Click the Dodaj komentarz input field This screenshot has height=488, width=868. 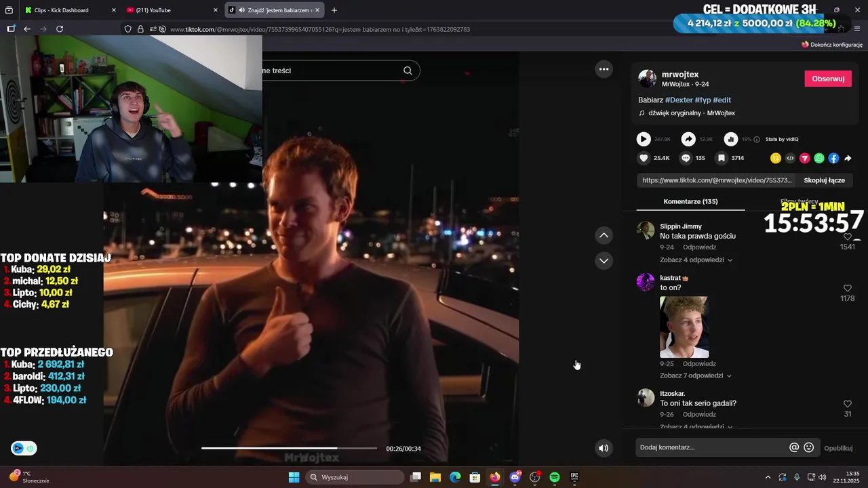pyautogui.click(x=712, y=447)
